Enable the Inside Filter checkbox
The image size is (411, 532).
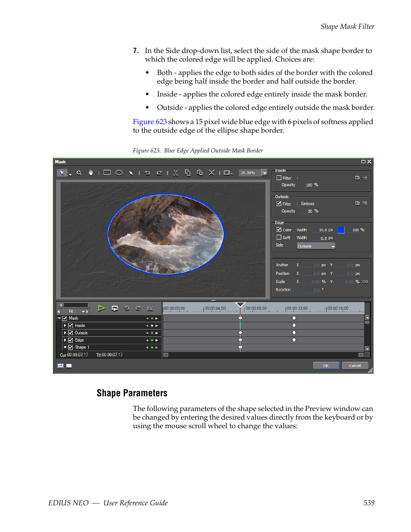click(x=279, y=178)
